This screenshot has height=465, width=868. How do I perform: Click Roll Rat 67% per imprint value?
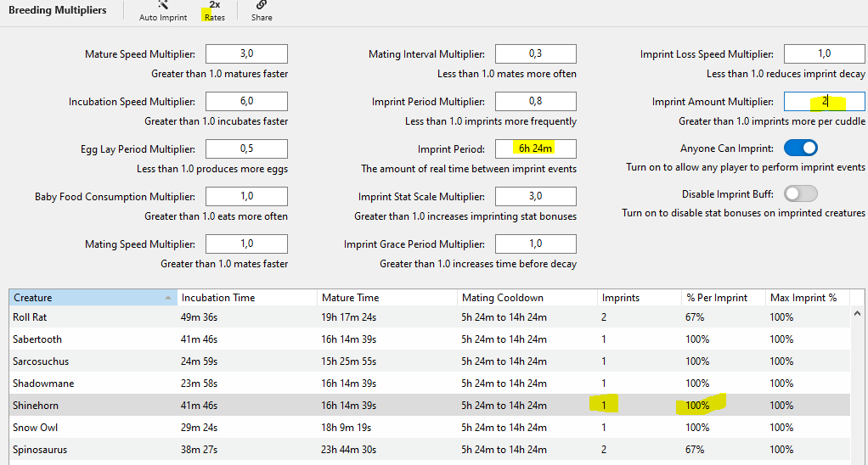pyautogui.click(x=695, y=317)
